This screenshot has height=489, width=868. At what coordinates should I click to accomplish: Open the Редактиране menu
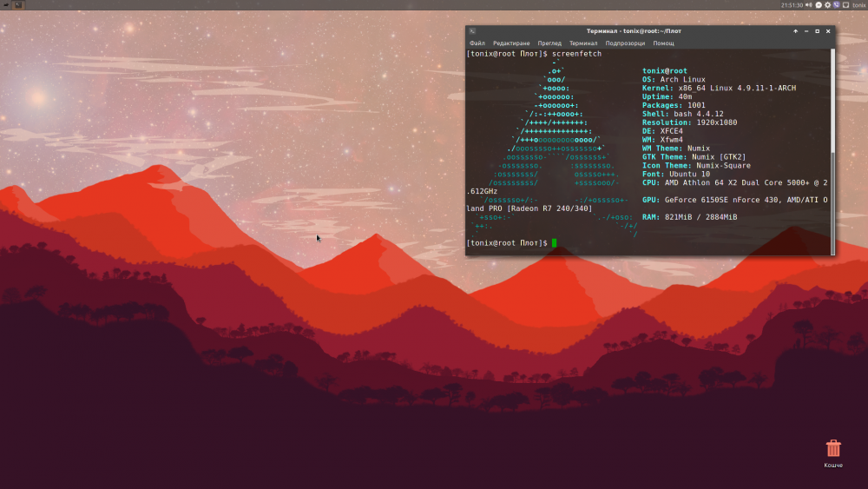(x=511, y=43)
